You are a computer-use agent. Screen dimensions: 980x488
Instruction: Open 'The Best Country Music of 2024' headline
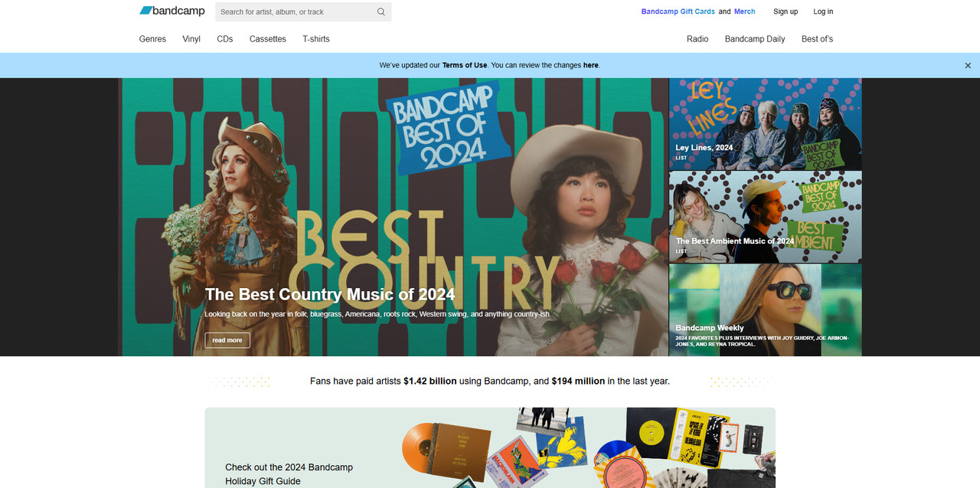[330, 294]
